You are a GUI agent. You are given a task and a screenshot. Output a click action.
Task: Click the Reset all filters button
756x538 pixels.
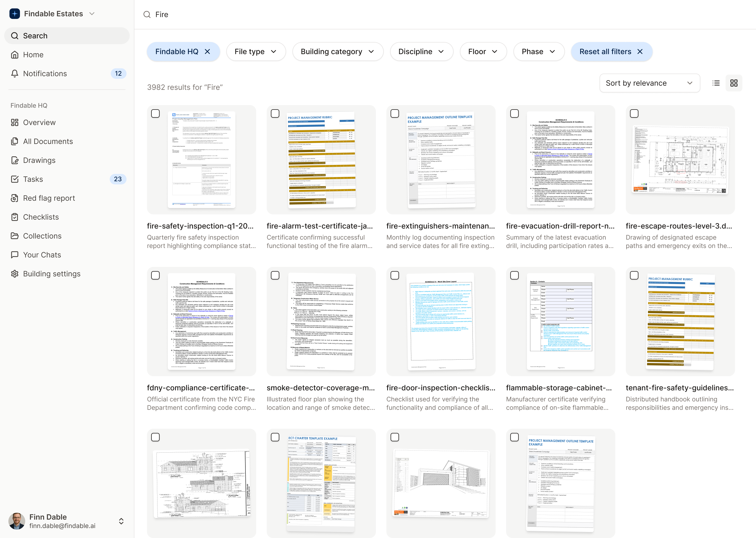pos(612,52)
